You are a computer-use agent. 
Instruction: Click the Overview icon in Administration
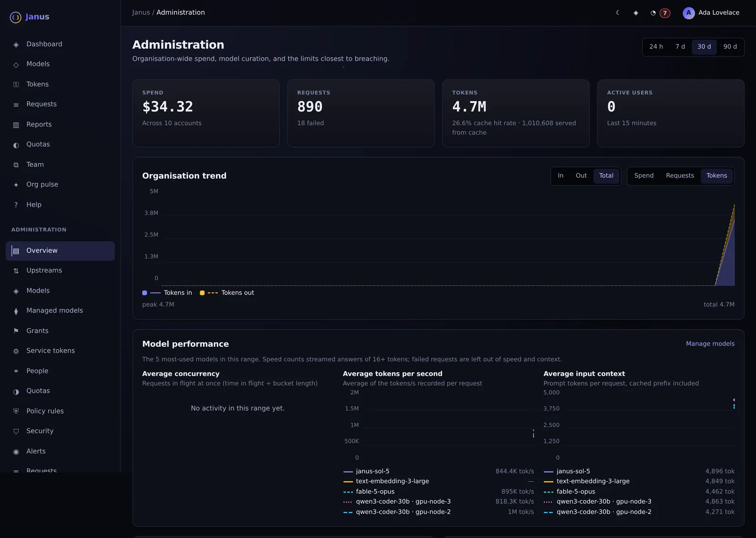(x=16, y=251)
